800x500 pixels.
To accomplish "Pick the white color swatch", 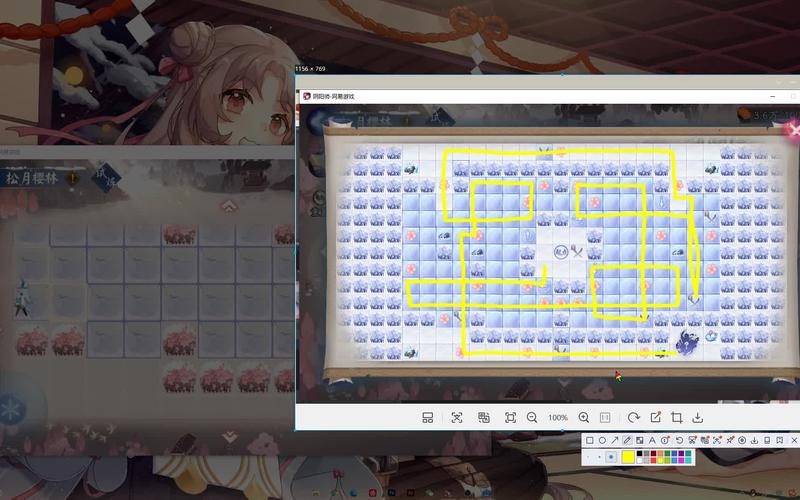I will click(639, 460).
